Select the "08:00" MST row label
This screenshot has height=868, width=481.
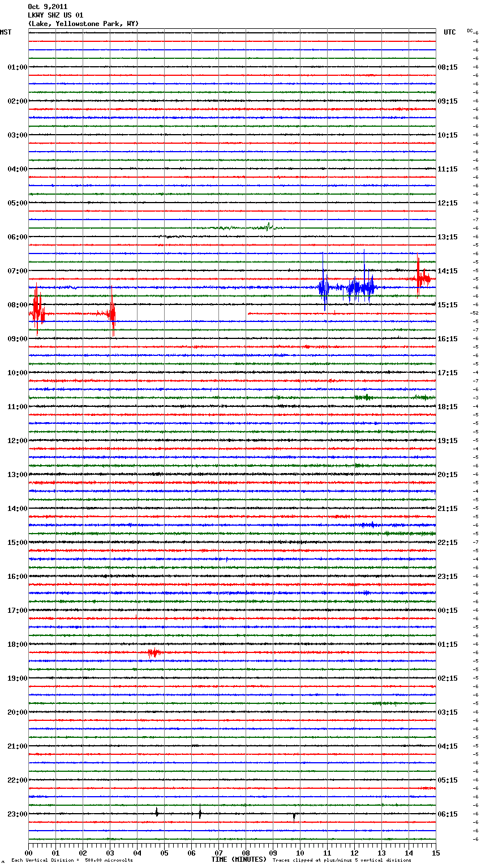point(18,305)
